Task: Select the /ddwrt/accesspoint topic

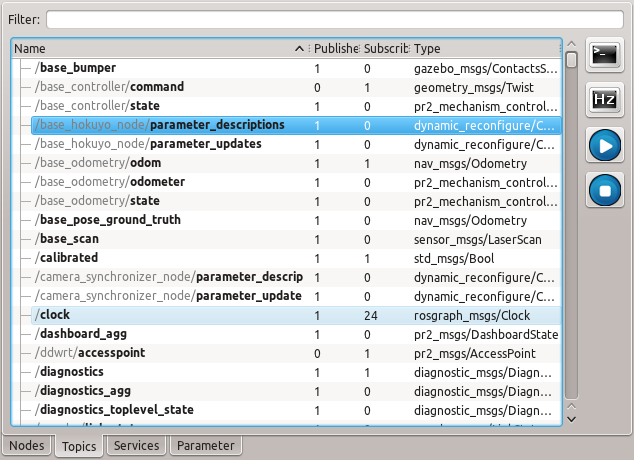Action: (x=296, y=353)
